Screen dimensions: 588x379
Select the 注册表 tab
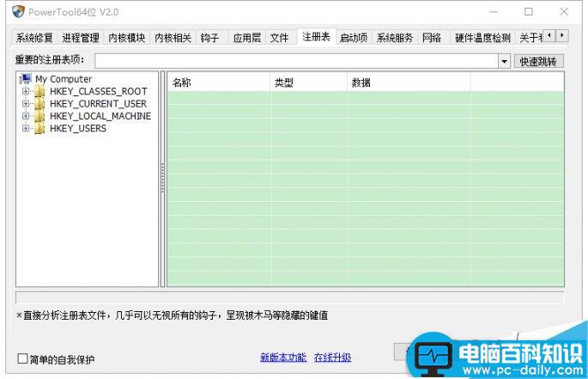pos(316,36)
